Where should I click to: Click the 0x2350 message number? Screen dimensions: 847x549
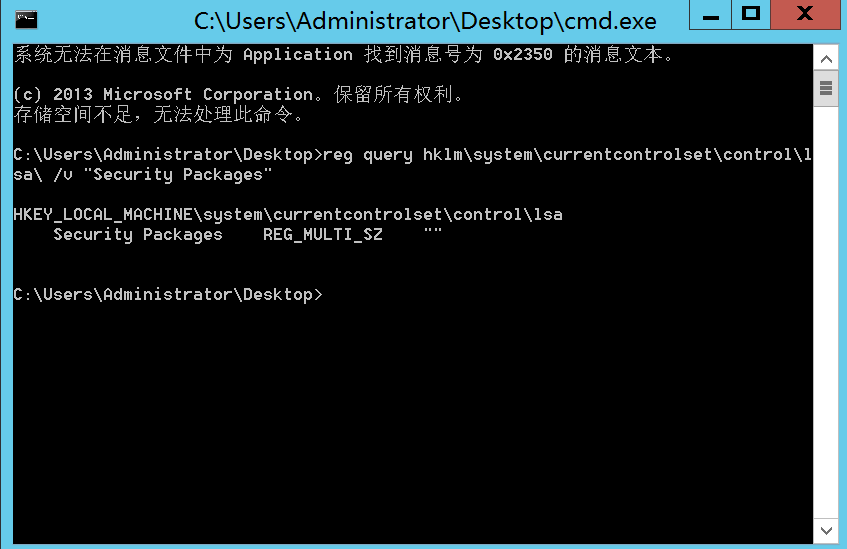pos(523,55)
